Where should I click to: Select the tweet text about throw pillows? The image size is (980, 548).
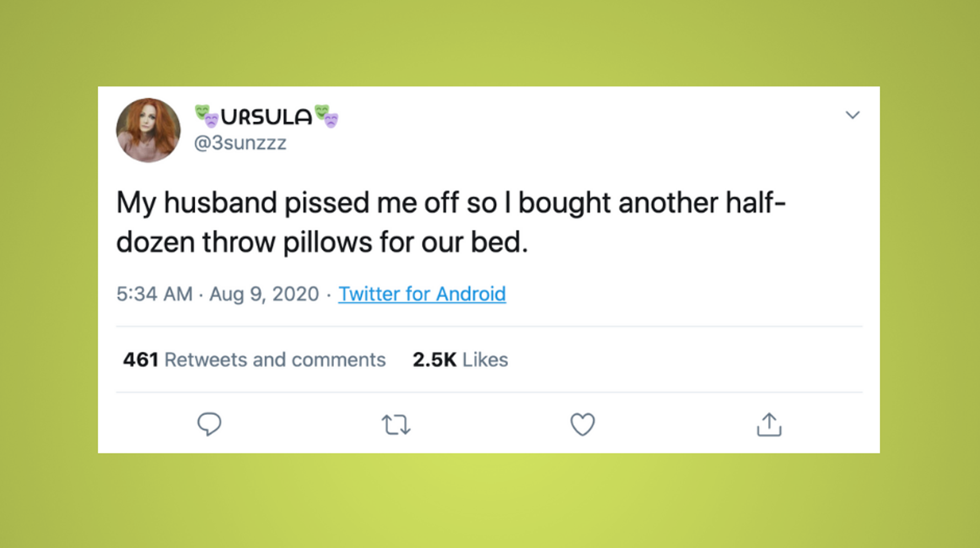(x=451, y=223)
